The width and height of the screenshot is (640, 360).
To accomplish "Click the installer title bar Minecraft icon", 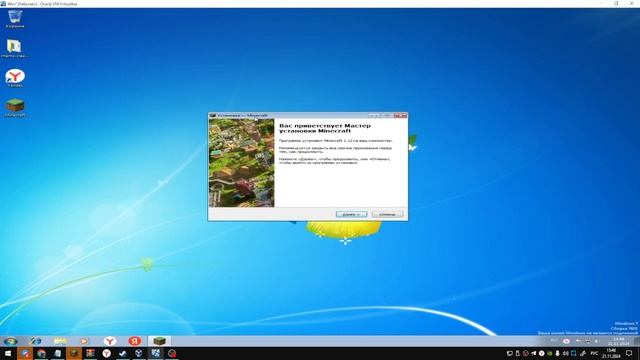I will point(212,116).
